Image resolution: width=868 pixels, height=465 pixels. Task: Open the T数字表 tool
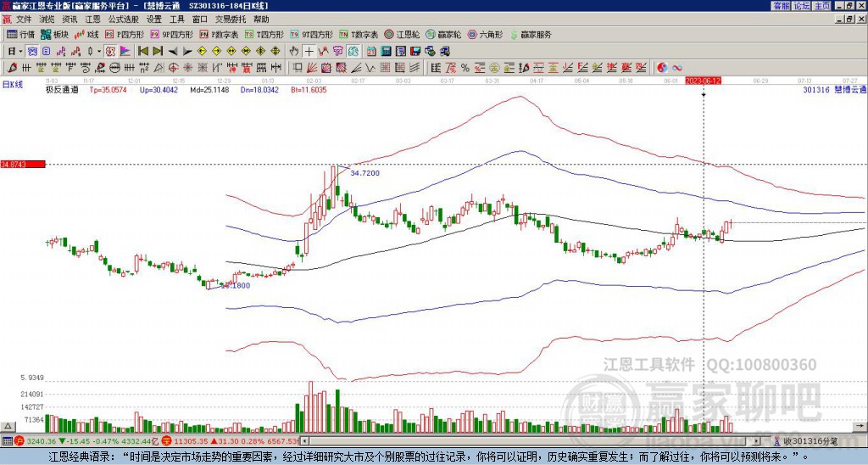pos(359,34)
